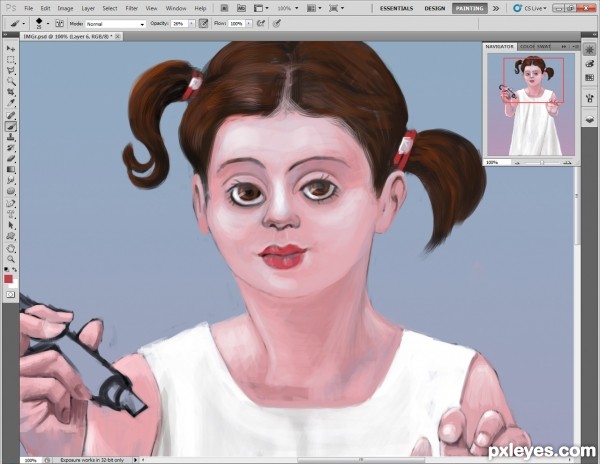This screenshot has height=464, width=600.
Task: Select the Crop tool
Action: tap(11, 92)
